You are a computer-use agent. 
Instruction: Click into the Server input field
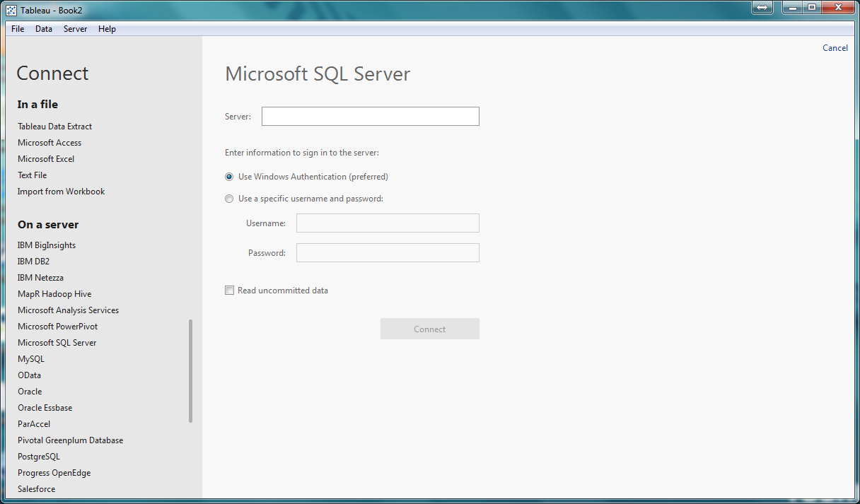tap(371, 117)
